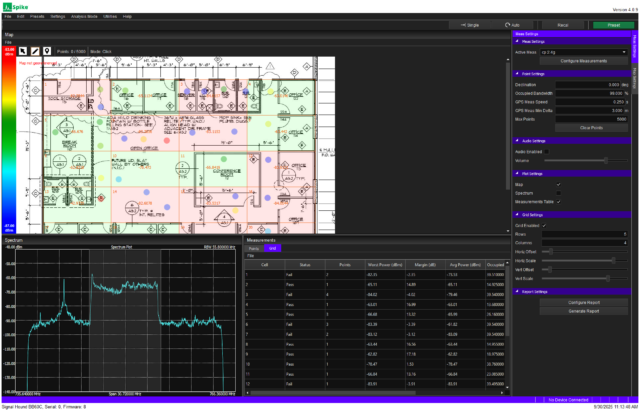Click 'No Device Connected' status bar text
Image resolution: width=640 pixels, height=410 pixels.
click(568, 400)
